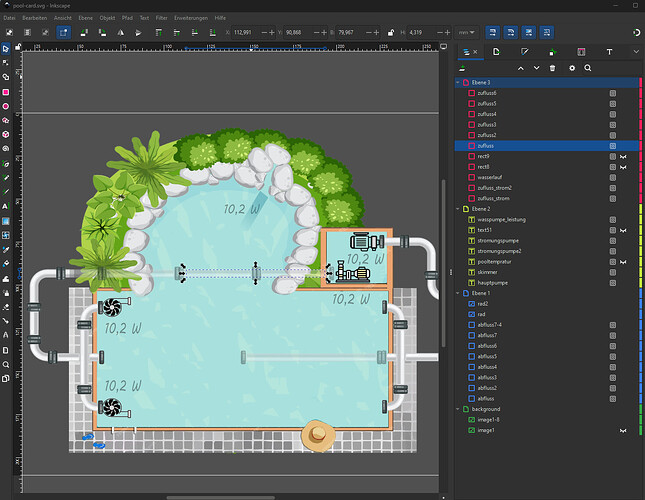Collapse the Ebene 3 layer group
Viewport: 645px width, 500px height.
pyautogui.click(x=458, y=82)
